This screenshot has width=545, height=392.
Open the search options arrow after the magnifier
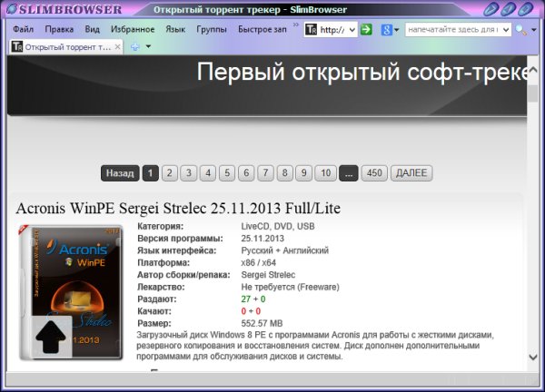tap(534, 30)
